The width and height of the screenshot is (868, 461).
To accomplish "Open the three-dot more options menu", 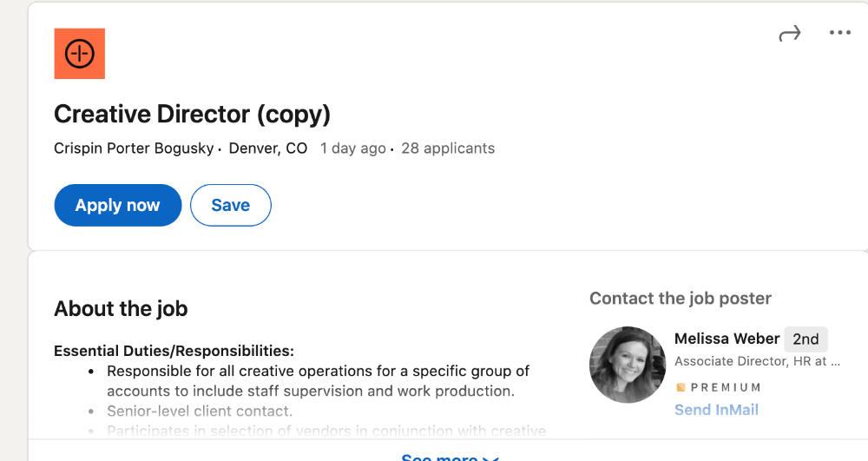I will (839, 34).
